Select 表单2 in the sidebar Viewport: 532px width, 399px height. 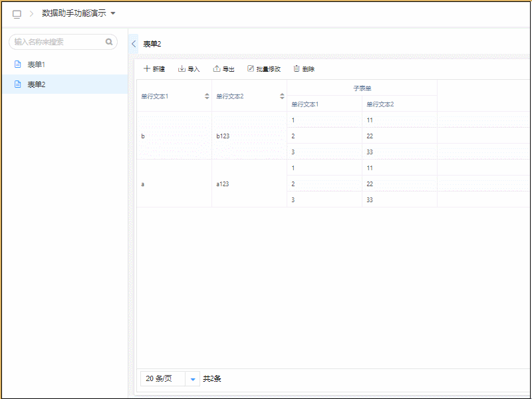tap(36, 84)
